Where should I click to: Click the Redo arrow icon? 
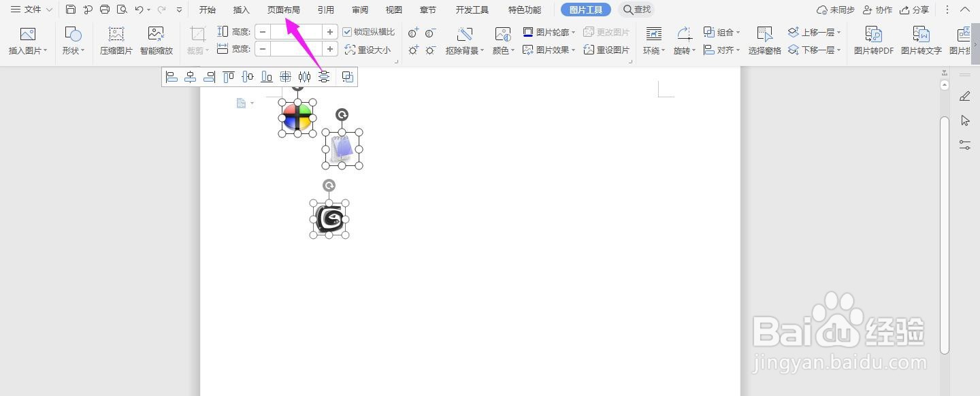[x=161, y=10]
